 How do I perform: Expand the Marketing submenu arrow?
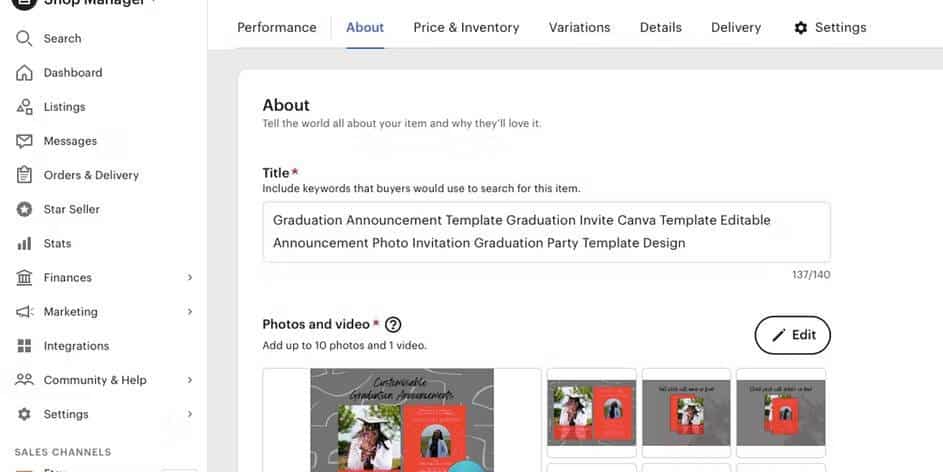coord(190,312)
